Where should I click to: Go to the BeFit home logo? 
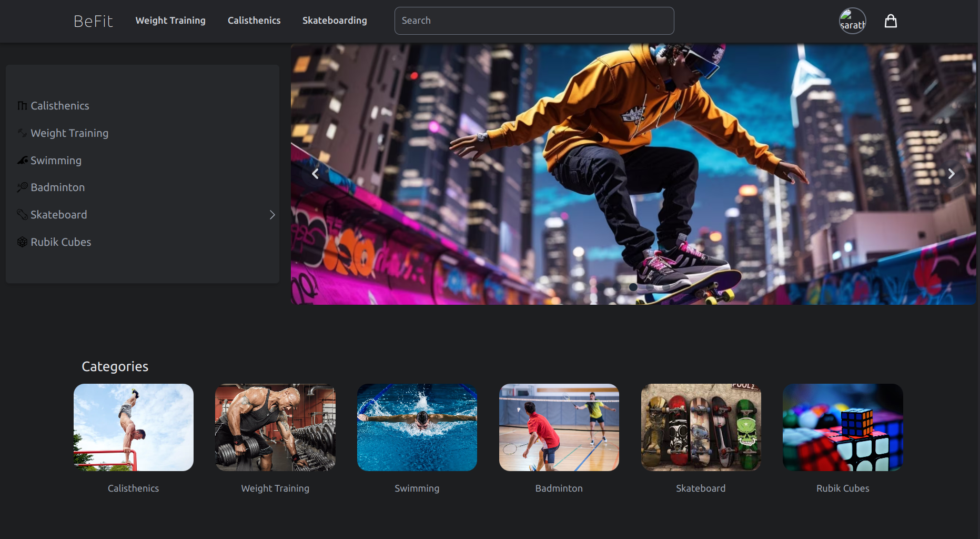point(93,21)
